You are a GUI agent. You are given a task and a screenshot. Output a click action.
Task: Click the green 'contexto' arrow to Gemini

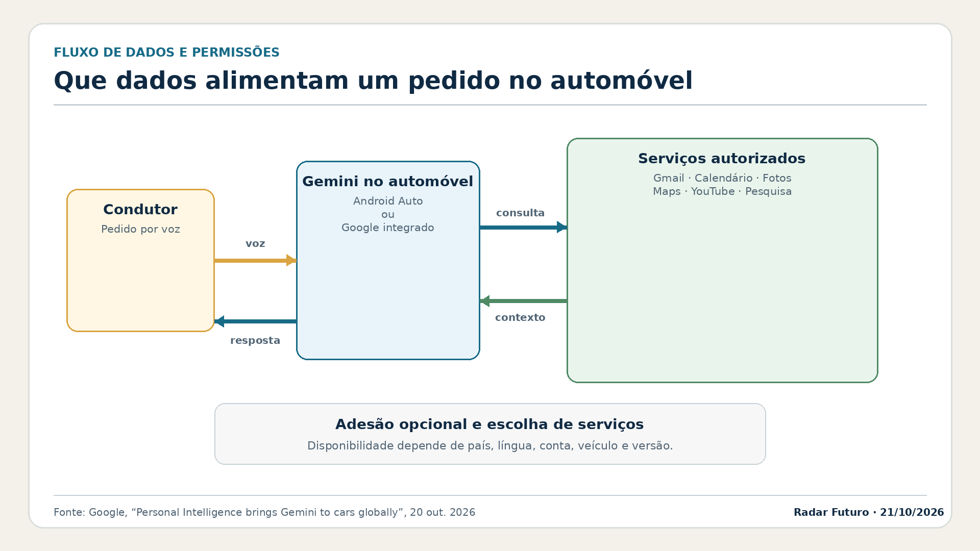[523, 301]
